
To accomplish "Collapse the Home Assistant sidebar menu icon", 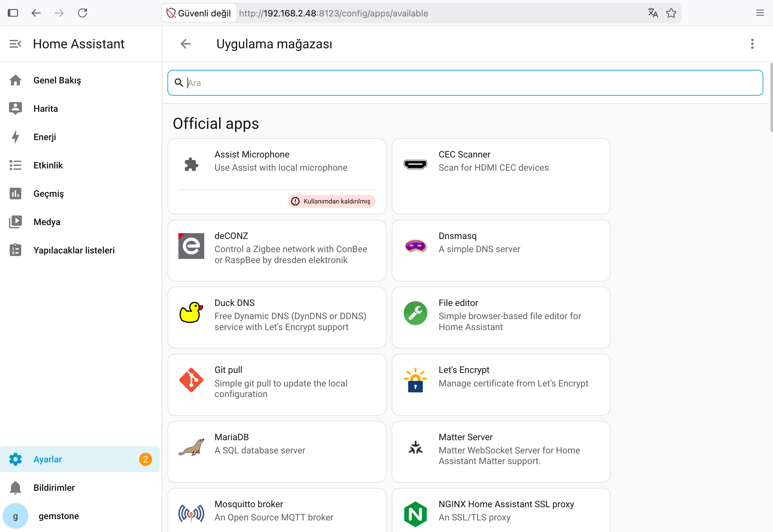I will (15, 44).
